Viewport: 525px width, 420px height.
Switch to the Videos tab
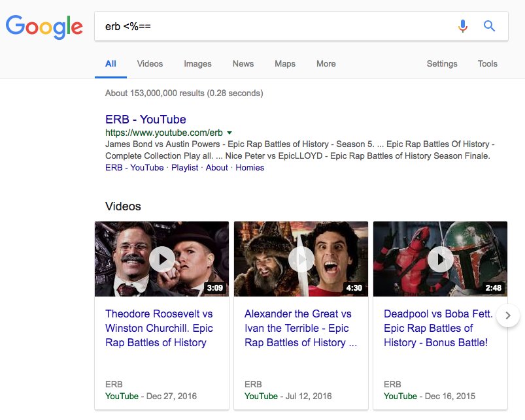pyautogui.click(x=150, y=63)
